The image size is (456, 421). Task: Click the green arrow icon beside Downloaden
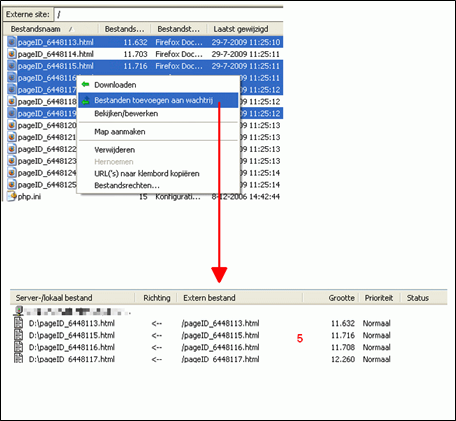pyautogui.click(x=86, y=85)
